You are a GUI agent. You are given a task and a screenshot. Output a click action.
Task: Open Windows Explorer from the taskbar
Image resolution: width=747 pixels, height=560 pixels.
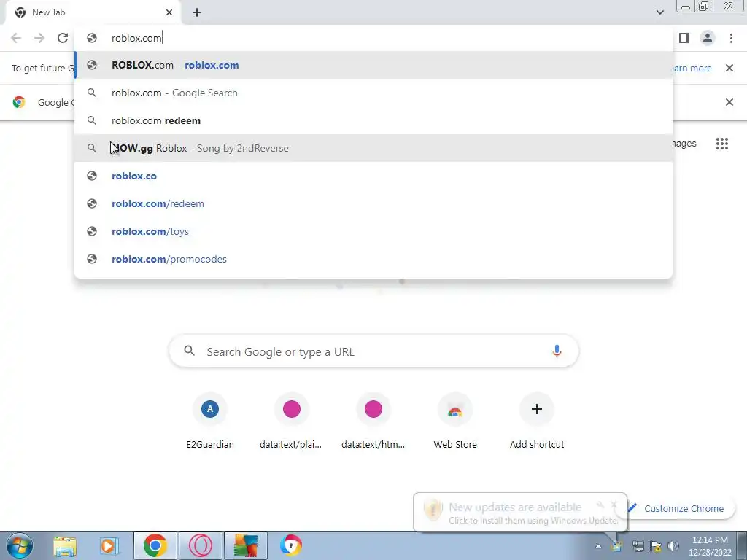65,545
